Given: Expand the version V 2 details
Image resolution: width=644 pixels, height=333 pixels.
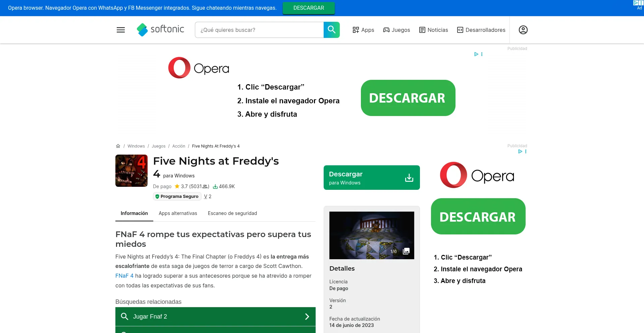Looking at the screenshot, I should (208, 197).
